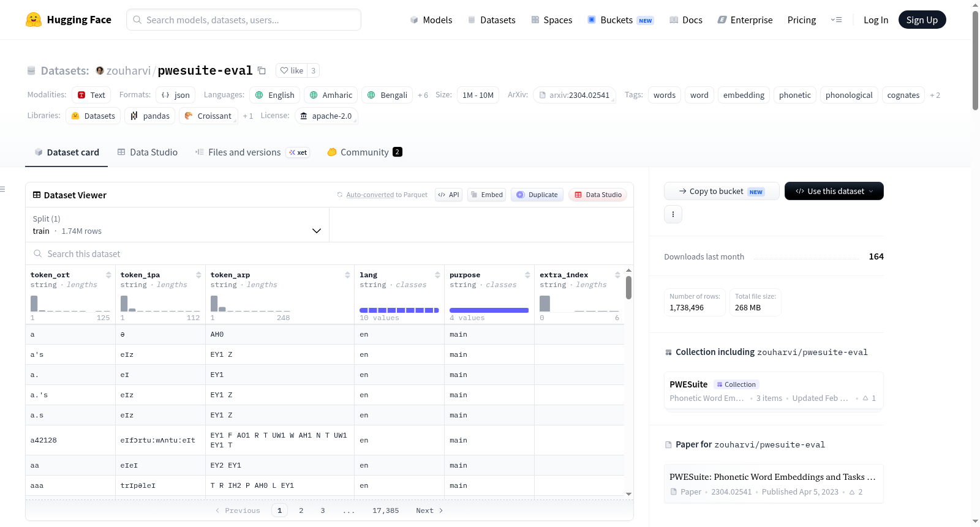Open the Use this dataset dropdown
This screenshot has width=980, height=527.
pyautogui.click(x=834, y=191)
